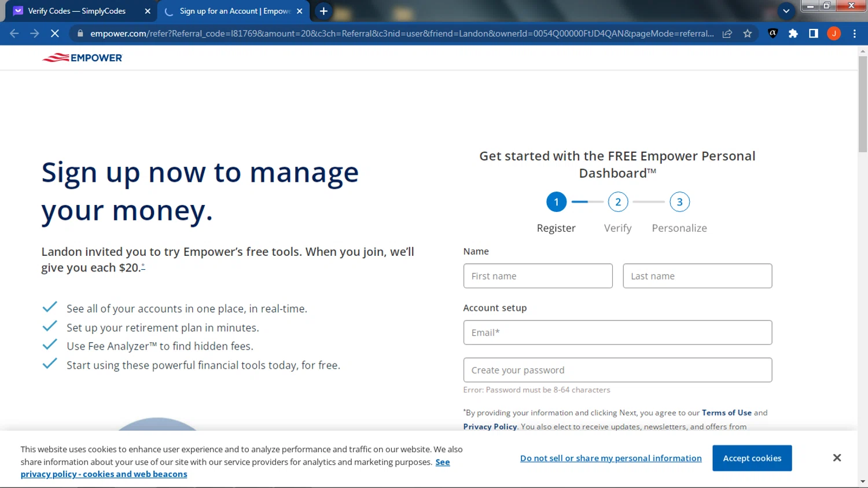The width and height of the screenshot is (868, 488).
Task: Go forward to the next page
Action: click(x=35, y=34)
